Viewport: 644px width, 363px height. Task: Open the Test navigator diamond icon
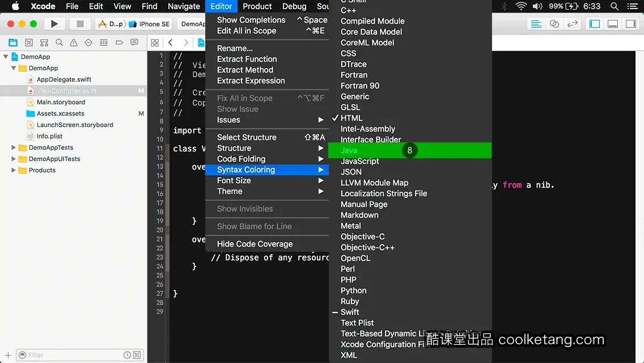(88, 43)
